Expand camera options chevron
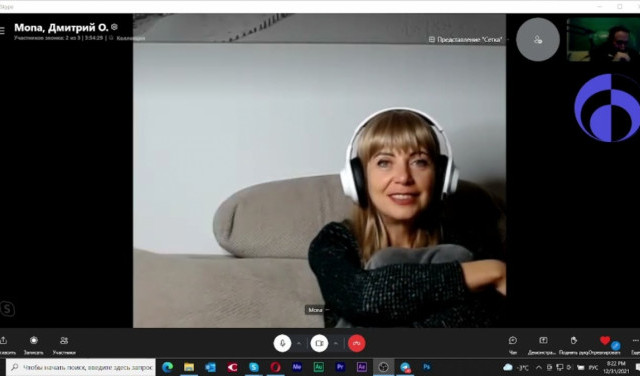 pyautogui.click(x=336, y=343)
